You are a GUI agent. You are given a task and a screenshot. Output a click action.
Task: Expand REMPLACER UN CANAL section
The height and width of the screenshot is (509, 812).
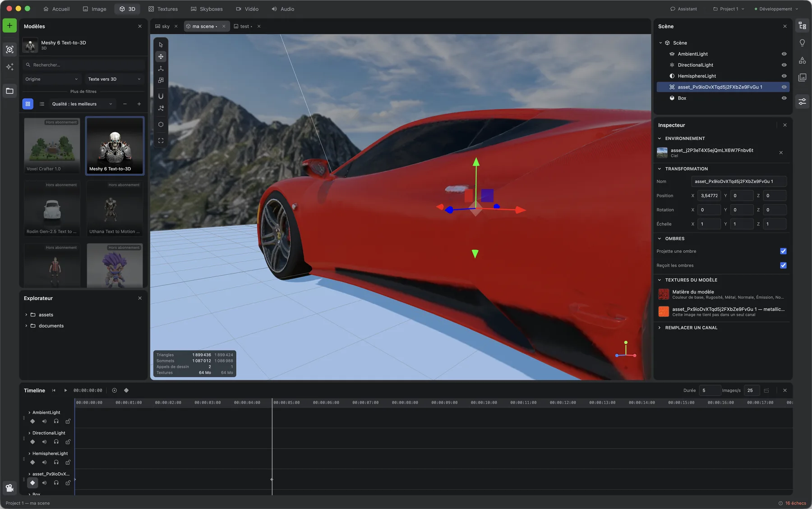(691, 328)
